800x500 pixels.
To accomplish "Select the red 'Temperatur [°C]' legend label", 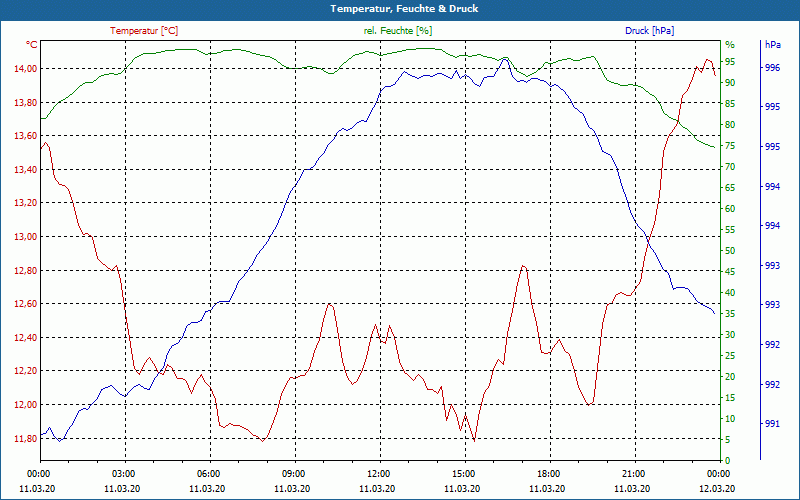I will click(x=144, y=31).
